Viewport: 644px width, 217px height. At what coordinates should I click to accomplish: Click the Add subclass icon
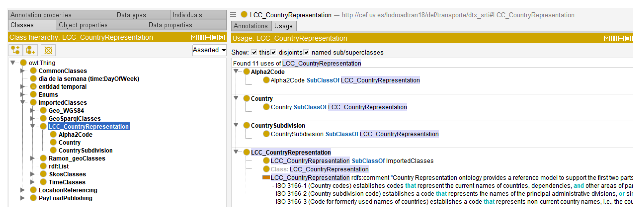coord(15,50)
